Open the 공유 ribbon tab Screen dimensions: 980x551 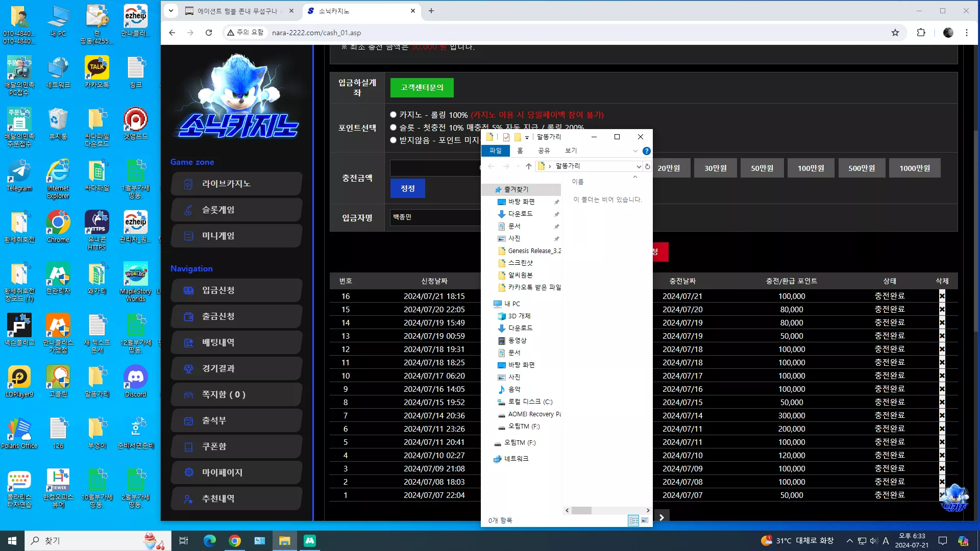544,151
